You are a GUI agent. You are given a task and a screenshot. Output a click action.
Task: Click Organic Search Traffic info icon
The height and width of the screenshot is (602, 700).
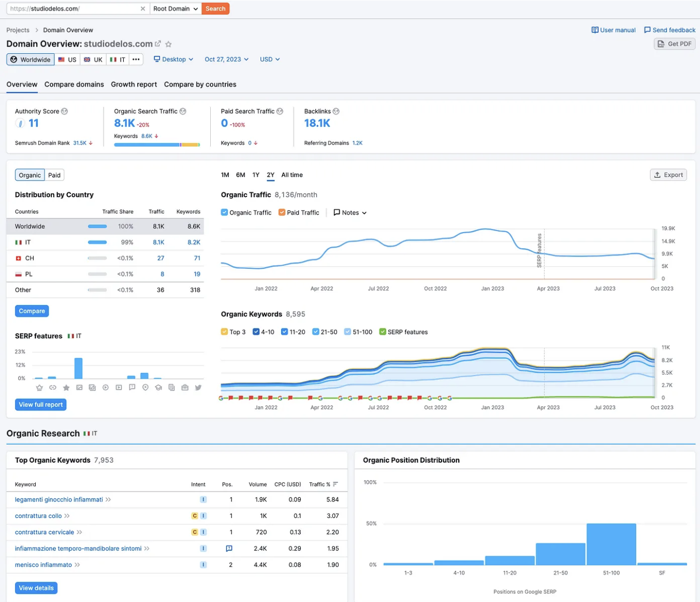[x=183, y=111]
